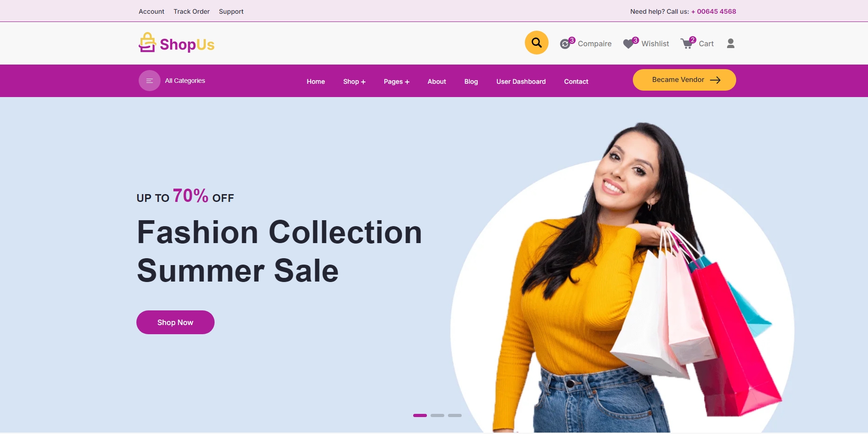Select the third slider indicator dot
This screenshot has width=868, height=434.
pyautogui.click(x=455, y=415)
